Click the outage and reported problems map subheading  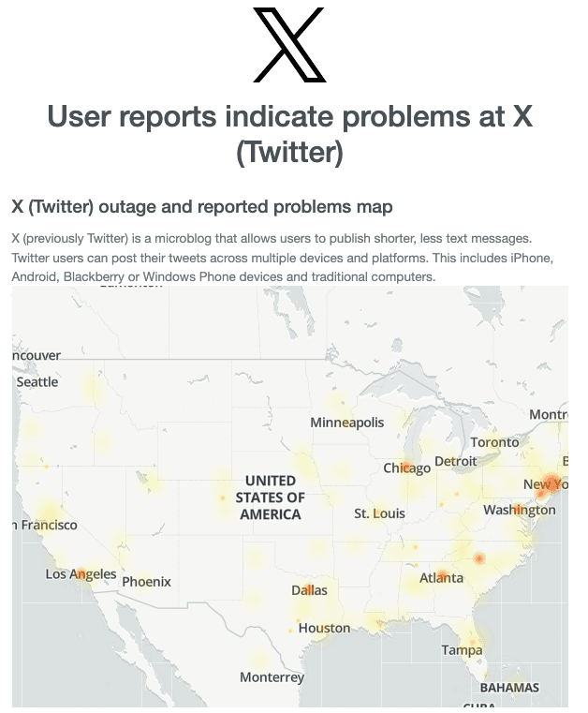pyautogui.click(x=201, y=206)
